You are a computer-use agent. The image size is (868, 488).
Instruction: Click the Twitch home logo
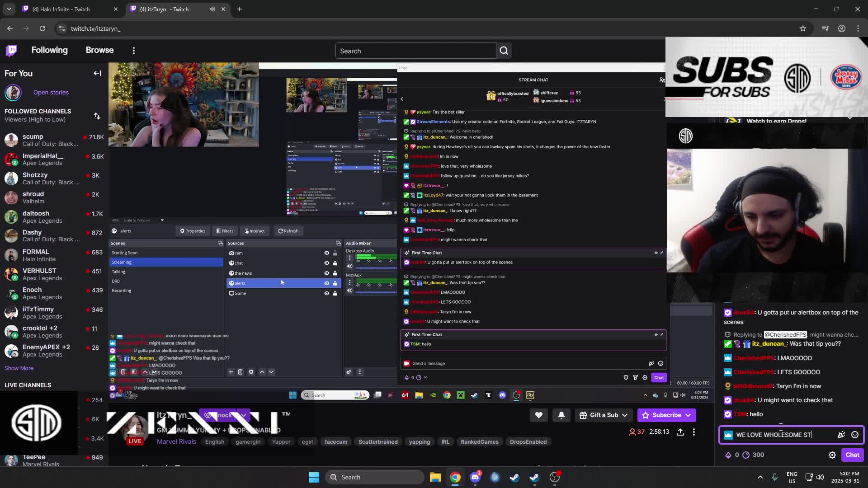click(x=11, y=51)
